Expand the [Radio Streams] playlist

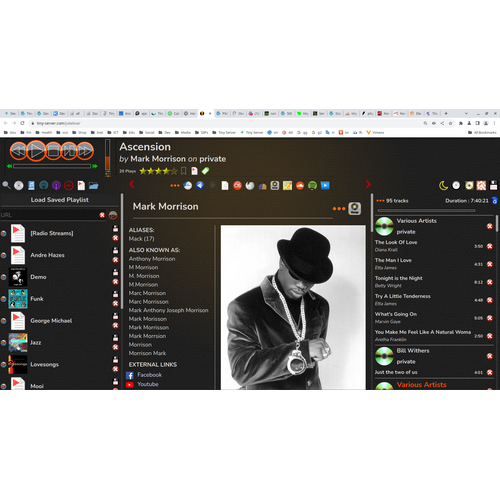[x=3, y=233]
